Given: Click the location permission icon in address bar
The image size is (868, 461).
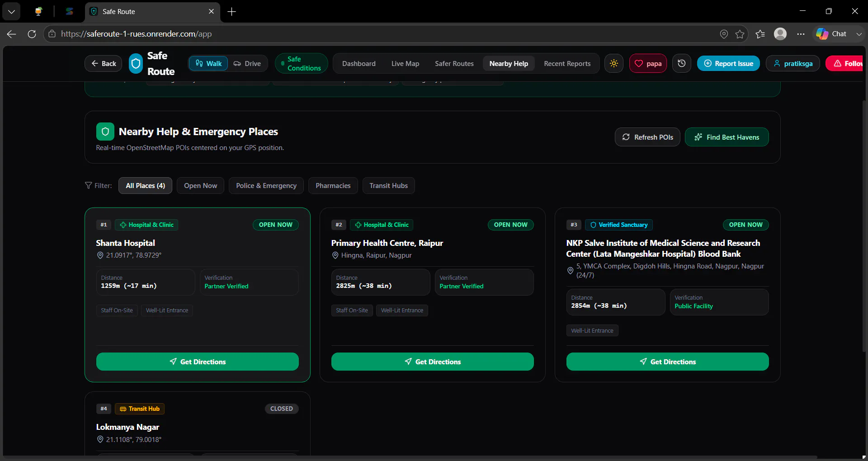Looking at the screenshot, I should click(x=724, y=34).
